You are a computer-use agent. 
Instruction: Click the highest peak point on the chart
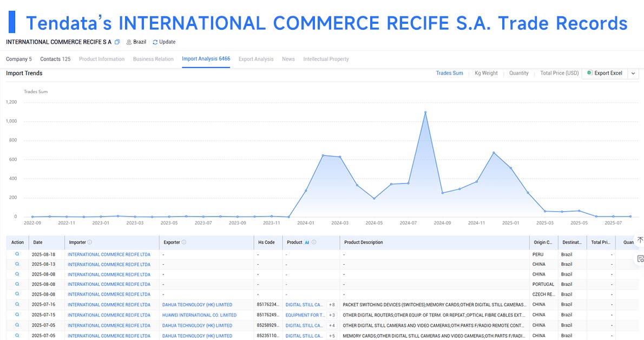click(x=425, y=112)
